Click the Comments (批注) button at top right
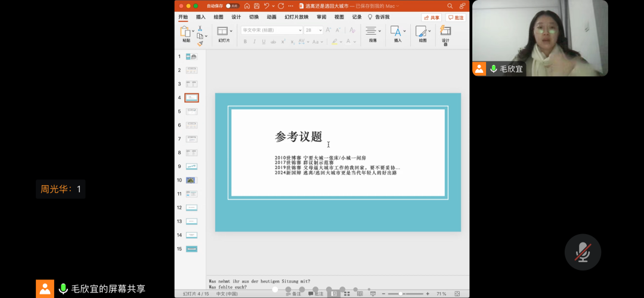Viewport: 644px width, 298px height. (x=456, y=17)
